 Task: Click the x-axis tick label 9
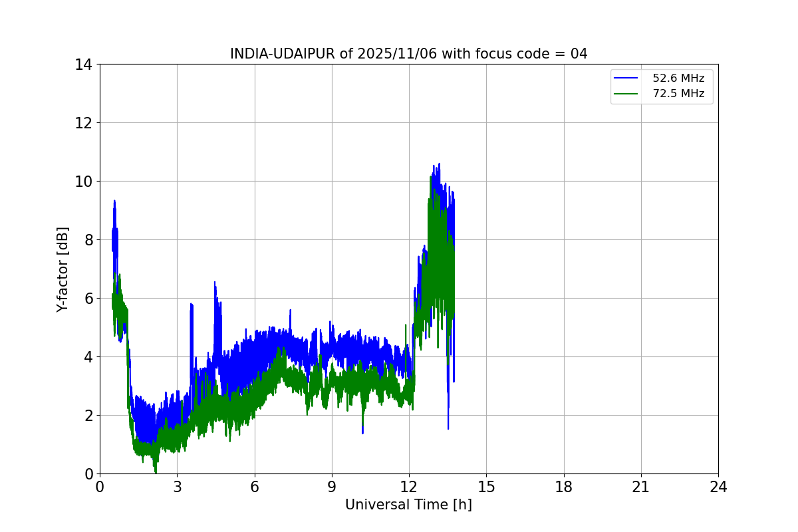pos(332,487)
